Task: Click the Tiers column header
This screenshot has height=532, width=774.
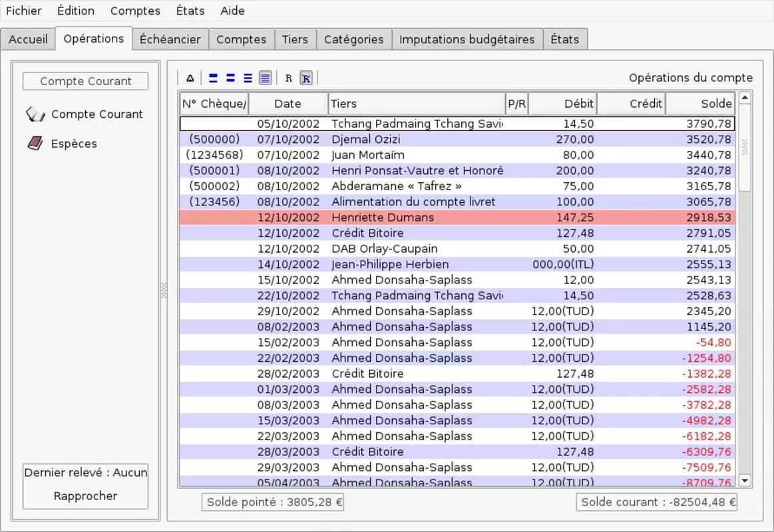Action: tap(417, 104)
